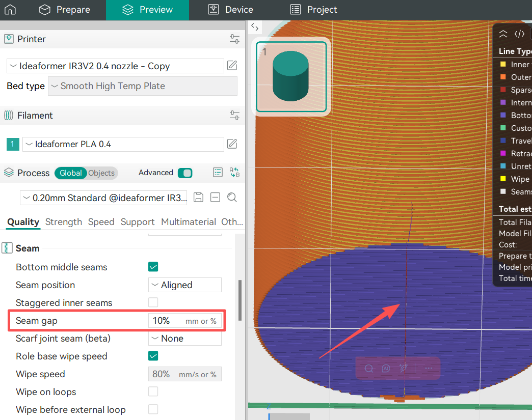Open printer settings sliders icon
Viewport: 532px width, 420px height.
pyautogui.click(x=234, y=39)
